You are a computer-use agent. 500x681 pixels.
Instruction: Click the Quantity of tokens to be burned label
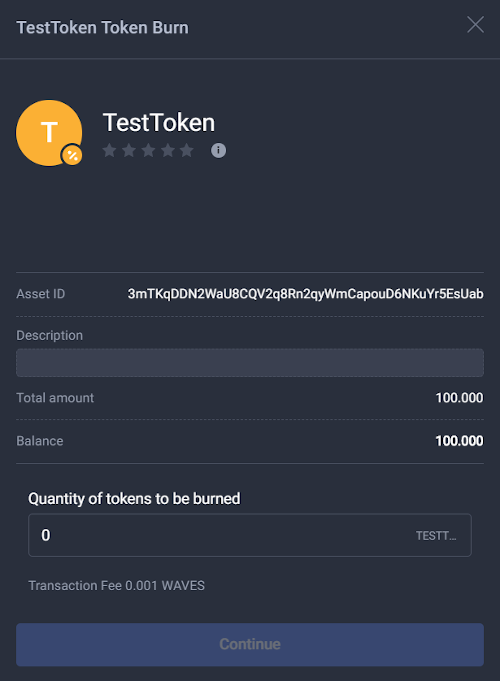point(134,499)
